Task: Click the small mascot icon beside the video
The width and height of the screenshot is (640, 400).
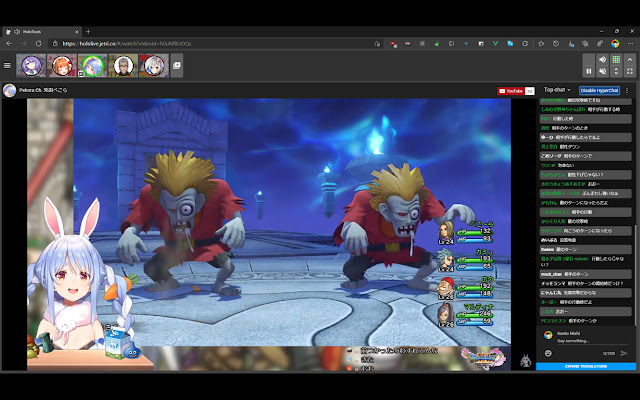Action: pyautogui.click(x=525, y=360)
